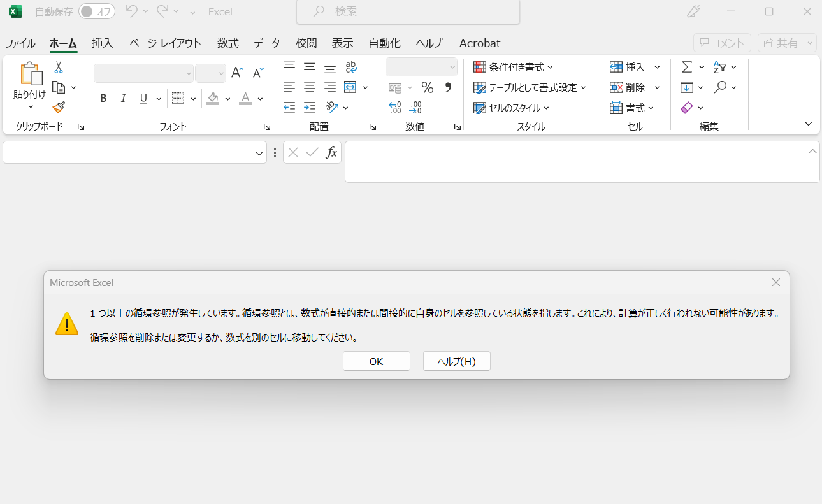
Task: Click the ヘルプ(H) dialog button
Action: (x=456, y=361)
